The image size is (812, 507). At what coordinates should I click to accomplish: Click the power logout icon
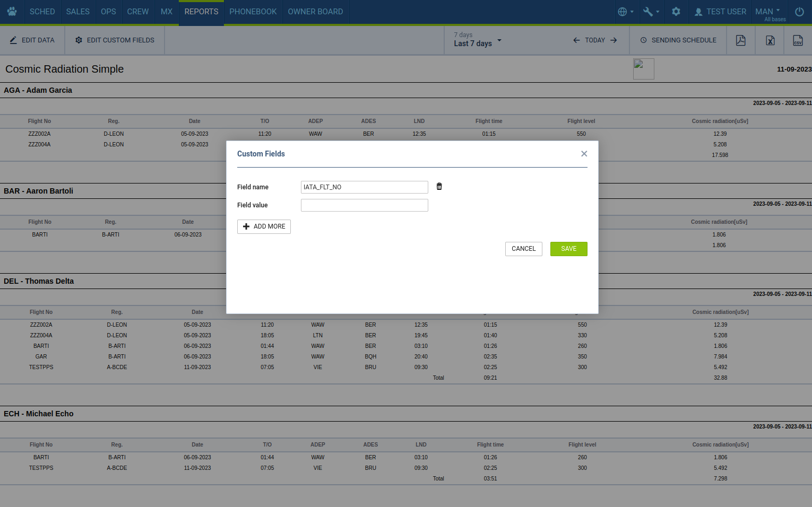coord(799,12)
